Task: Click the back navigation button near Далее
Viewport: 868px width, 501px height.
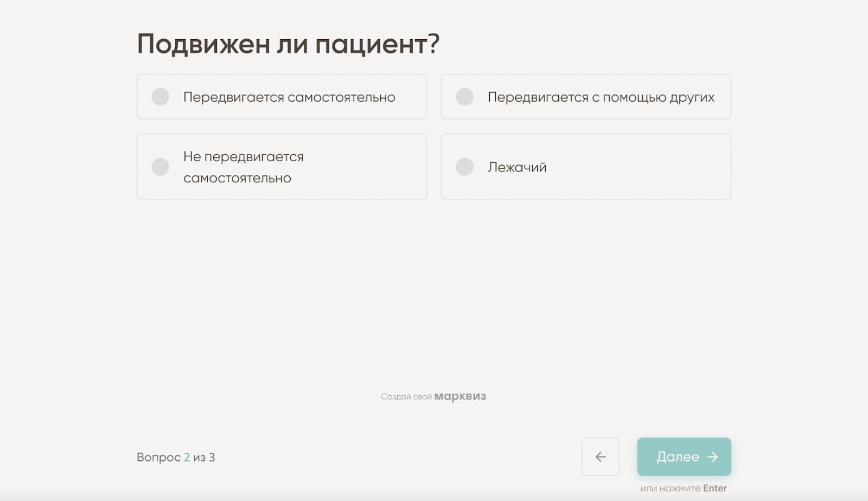Action: point(601,457)
